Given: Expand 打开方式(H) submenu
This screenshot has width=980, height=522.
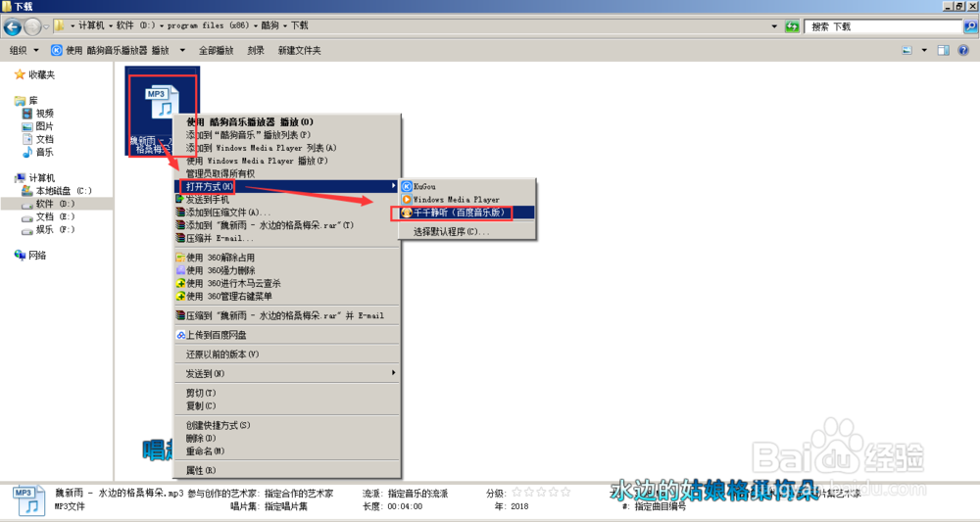Looking at the screenshot, I should click(x=287, y=186).
